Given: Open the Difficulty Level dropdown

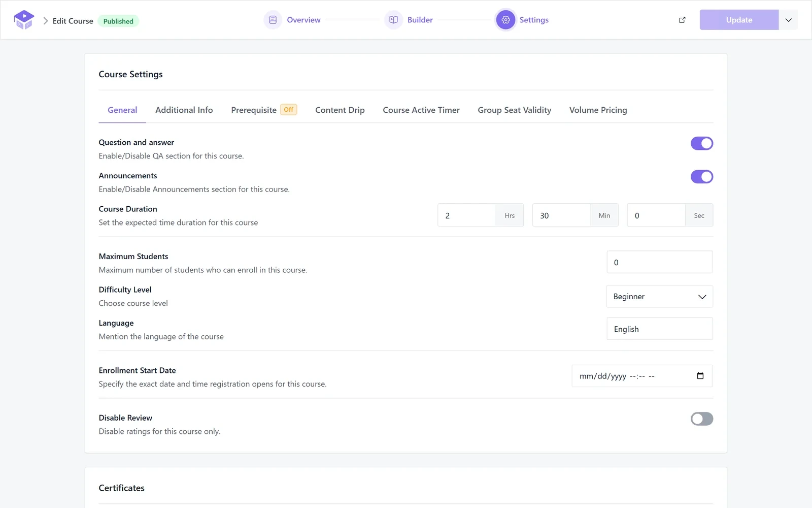Looking at the screenshot, I should [x=659, y=296].
